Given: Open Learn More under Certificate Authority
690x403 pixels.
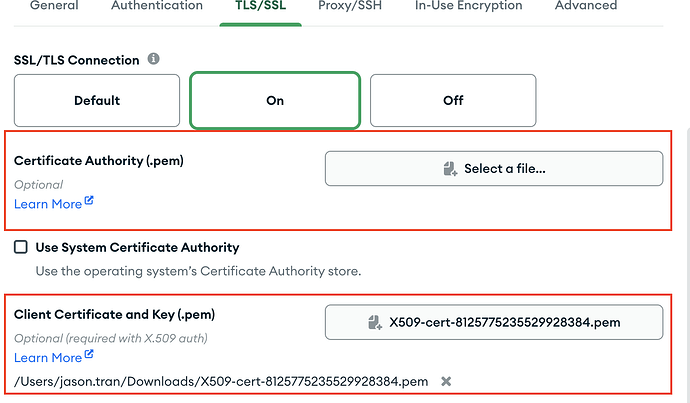Looking at the screenshot, I should pos(48,204).
